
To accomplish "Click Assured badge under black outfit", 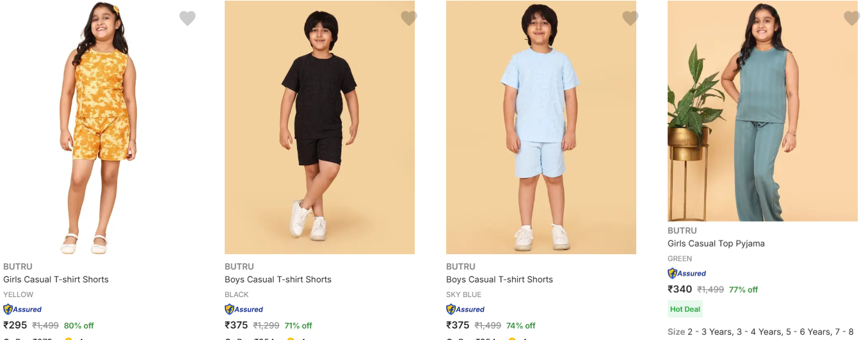I will click(x=244, y=309).
